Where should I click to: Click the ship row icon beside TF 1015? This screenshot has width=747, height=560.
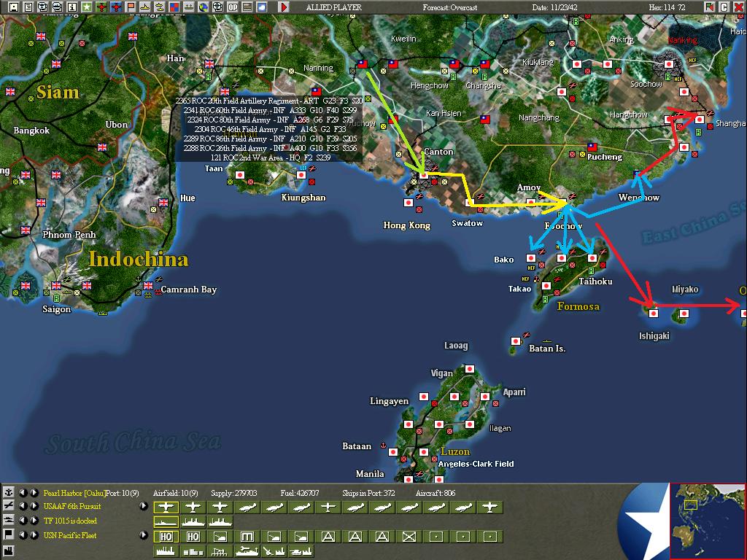click(9, 520)
